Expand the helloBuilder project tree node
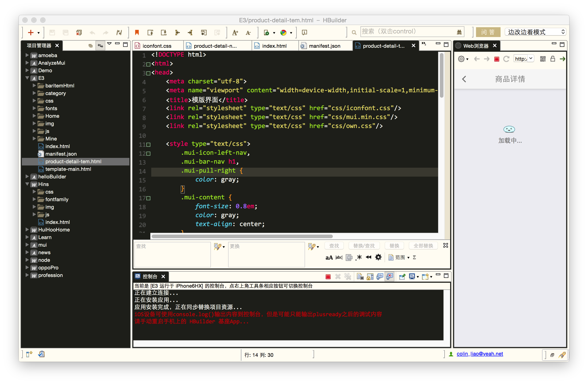This screenshot has width=588, height=384. coord(27,177)
